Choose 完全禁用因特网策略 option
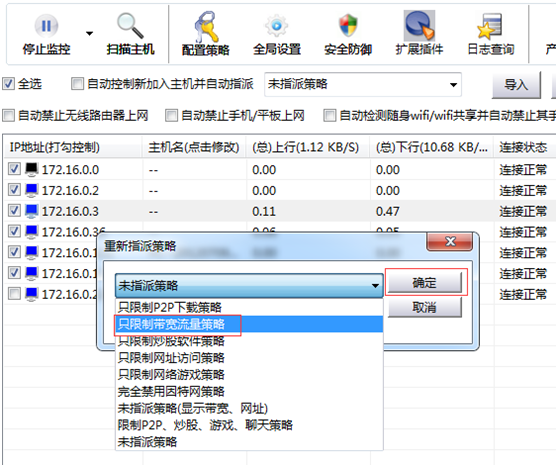This screenshot has width=558, height=467. (x=171, y=391)
